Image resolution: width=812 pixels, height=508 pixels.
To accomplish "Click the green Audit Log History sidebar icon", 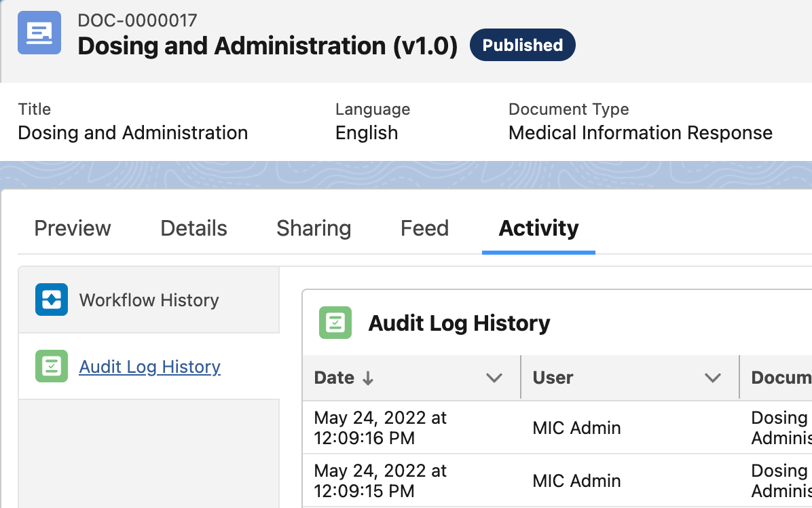I will click(x=52, y=366).
